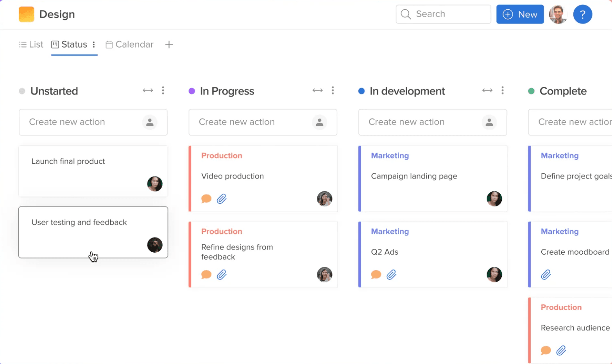Open options menu next to Status tab
612x364 pixels.
point(94,45)
